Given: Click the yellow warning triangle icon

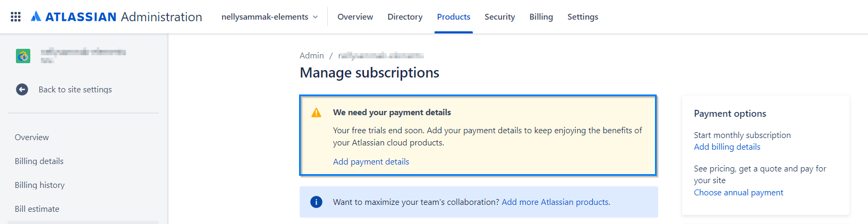Looking at the screenshot, I should pos(316,113).
